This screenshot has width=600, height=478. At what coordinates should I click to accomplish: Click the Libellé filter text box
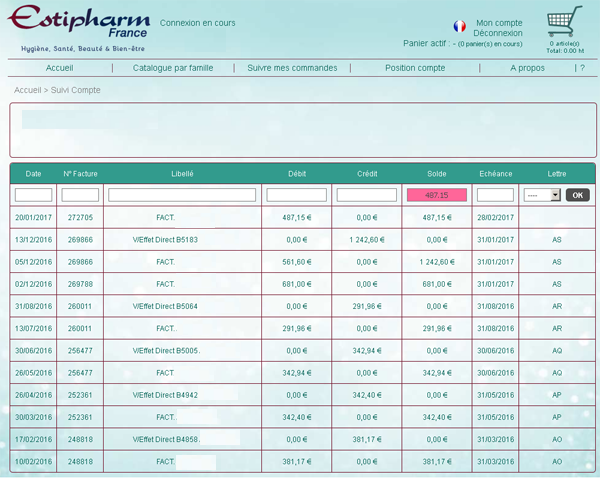pos(182,195)
